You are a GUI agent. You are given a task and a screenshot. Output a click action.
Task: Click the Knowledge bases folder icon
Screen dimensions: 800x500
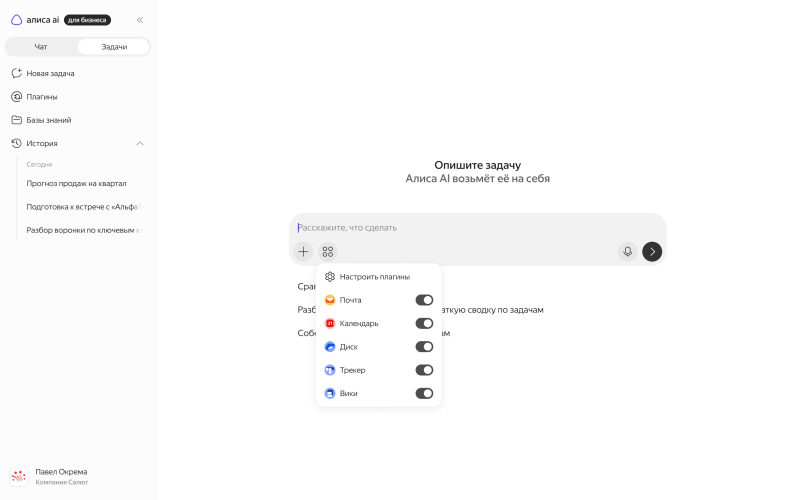[16, 120]
